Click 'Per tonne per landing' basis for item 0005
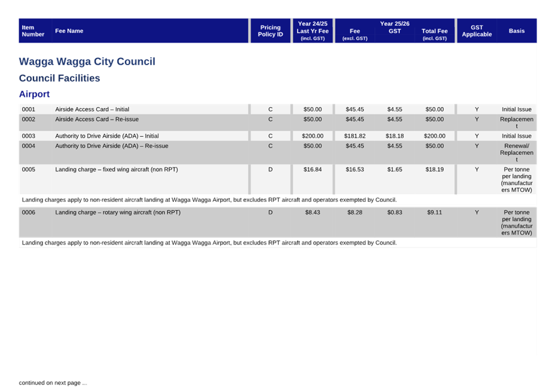Image resolution: width=555 pixels, height=392 pixels. [517, 180]
